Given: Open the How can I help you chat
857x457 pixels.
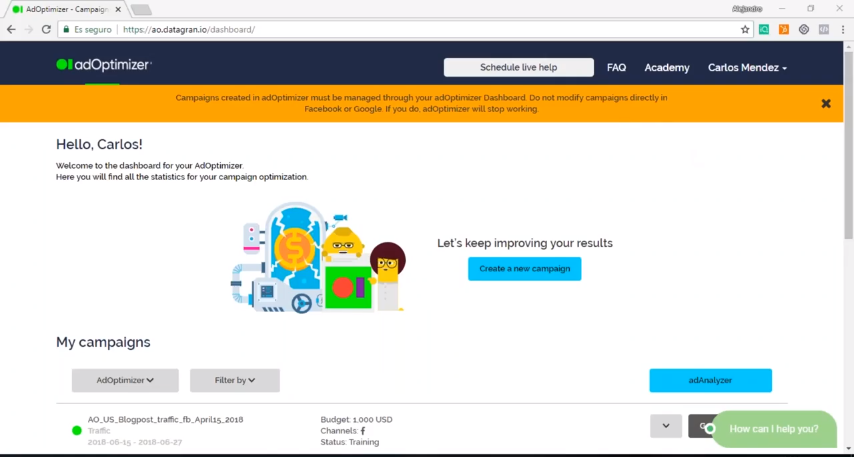Looking at the screenshot, I should (x=773, y=429).
